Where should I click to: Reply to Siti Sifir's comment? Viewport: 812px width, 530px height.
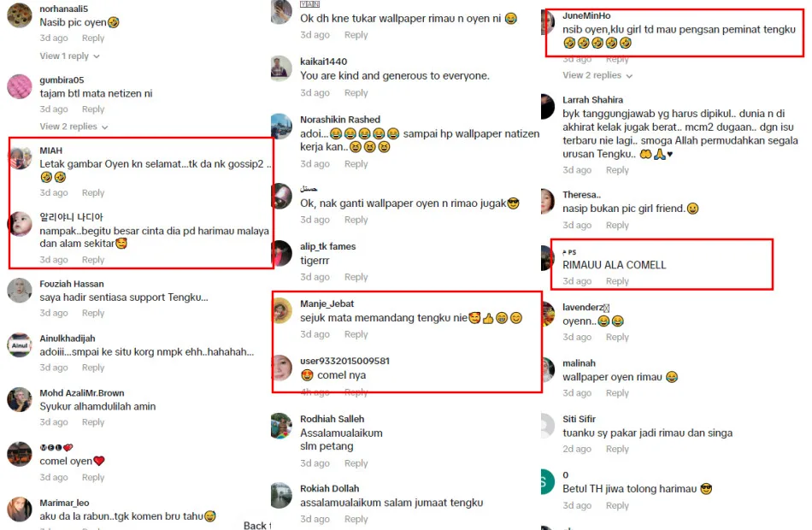click(617, 449)
